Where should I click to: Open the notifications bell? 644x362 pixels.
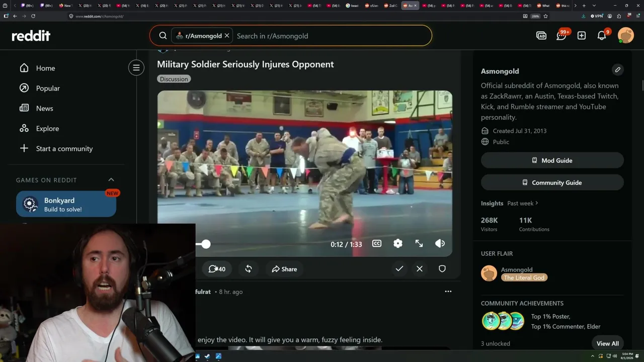point(602,36)
